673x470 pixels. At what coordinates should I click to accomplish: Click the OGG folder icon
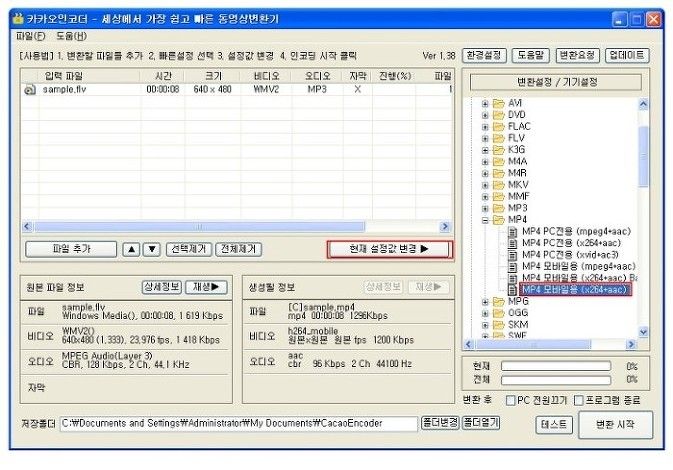pos(498,313)
